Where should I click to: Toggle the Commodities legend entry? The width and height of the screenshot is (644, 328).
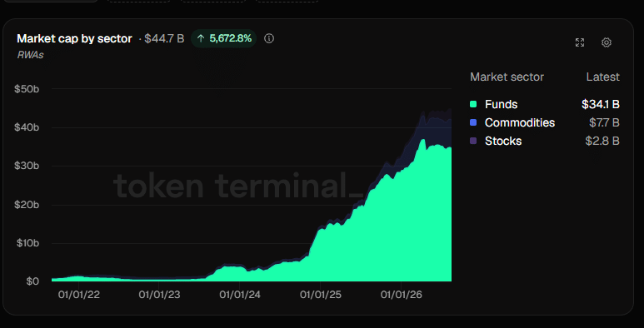tap(544, 122)
